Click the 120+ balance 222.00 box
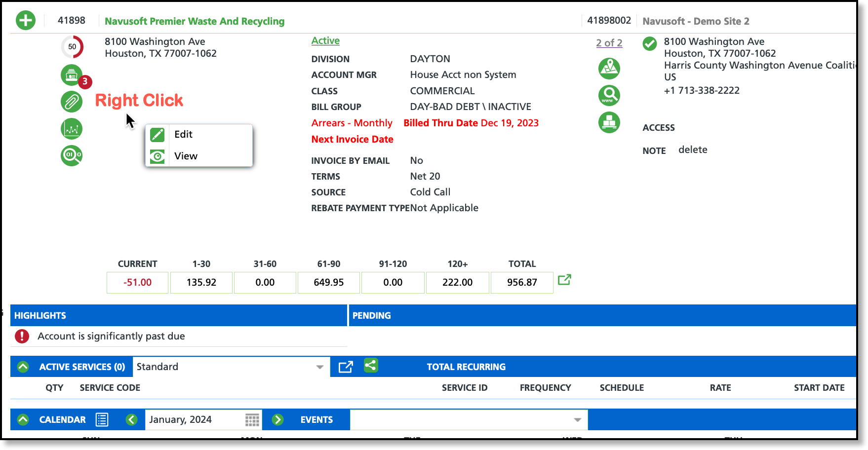 click(x=458, y=283)
